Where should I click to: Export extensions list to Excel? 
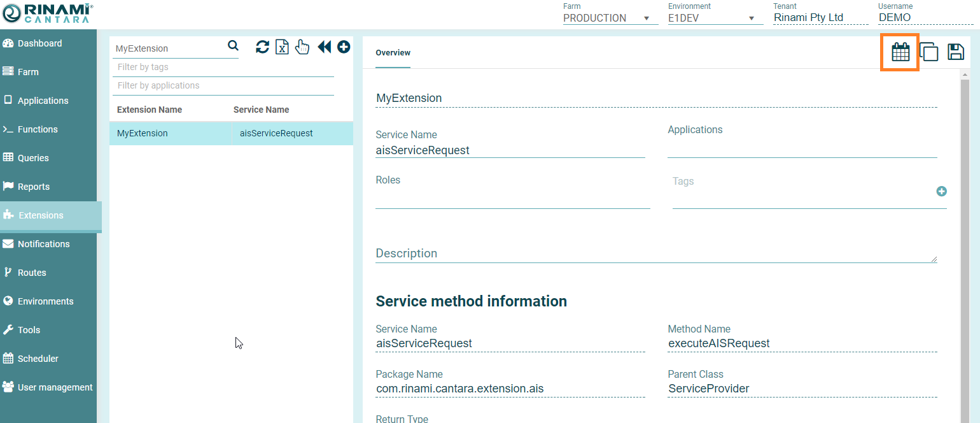pos(282,47)
